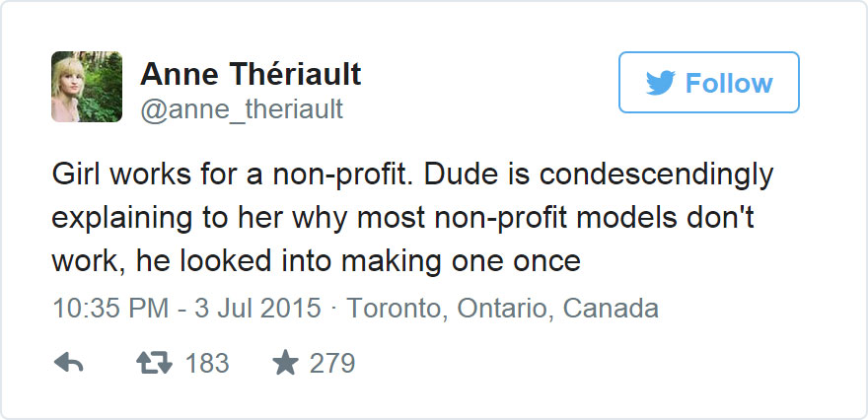Click the @anne_theriault handle
The width and height of the screenshot is (868, 420).
[242, 108]
